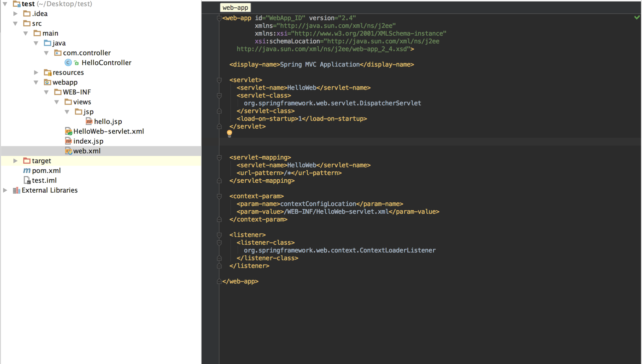Click the jsp folder icon
Viewport: 642px width, 364px height.
coord(79,112)
